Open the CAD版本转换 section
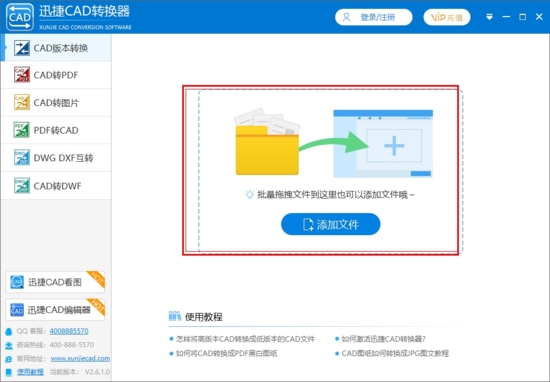The image size is (550, 382). (56, 48)
